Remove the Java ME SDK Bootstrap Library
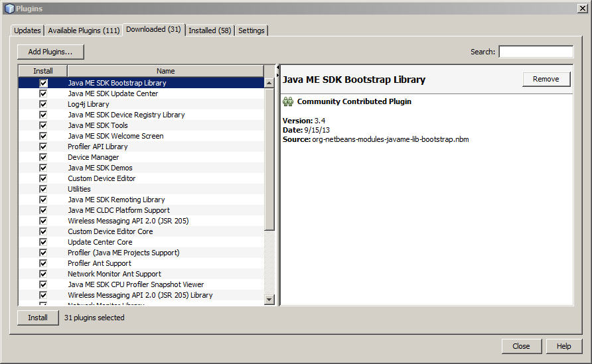 click(546, 79)
